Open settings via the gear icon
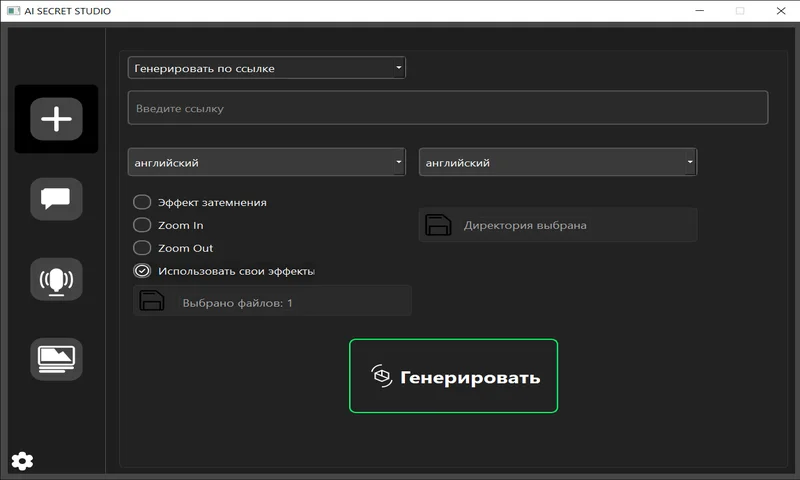The width and height of the screenshot is (800, 480). point(22,461)
